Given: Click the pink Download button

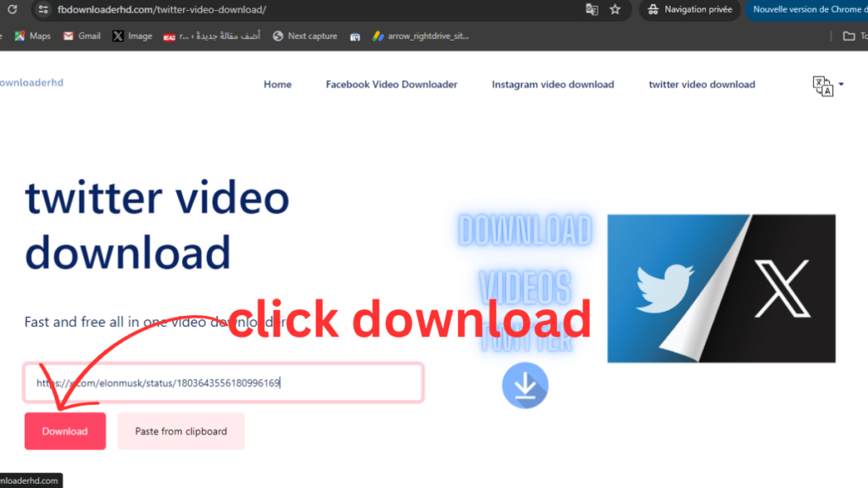Looking at the screenshot, I should [64, 431].
